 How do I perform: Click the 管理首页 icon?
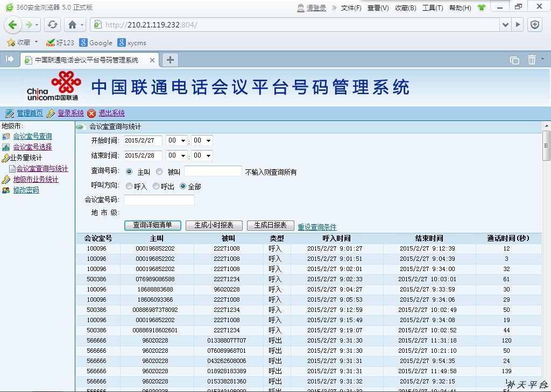tap(10, 113)
